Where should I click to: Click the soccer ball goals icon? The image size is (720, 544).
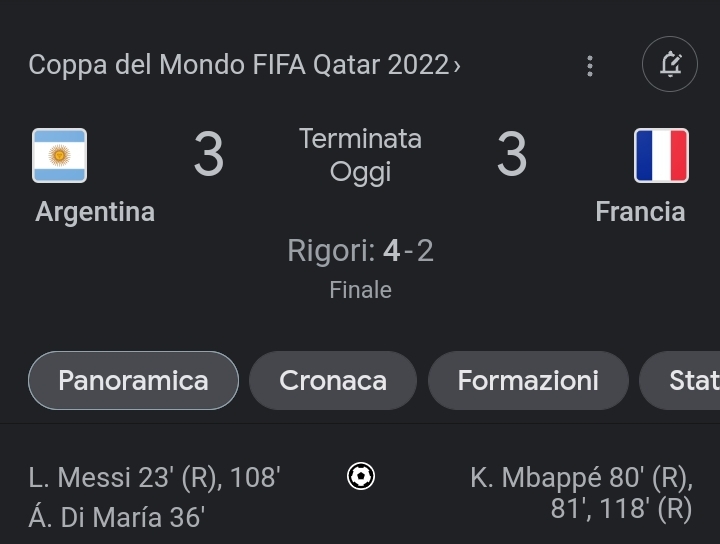pos(360,477)
